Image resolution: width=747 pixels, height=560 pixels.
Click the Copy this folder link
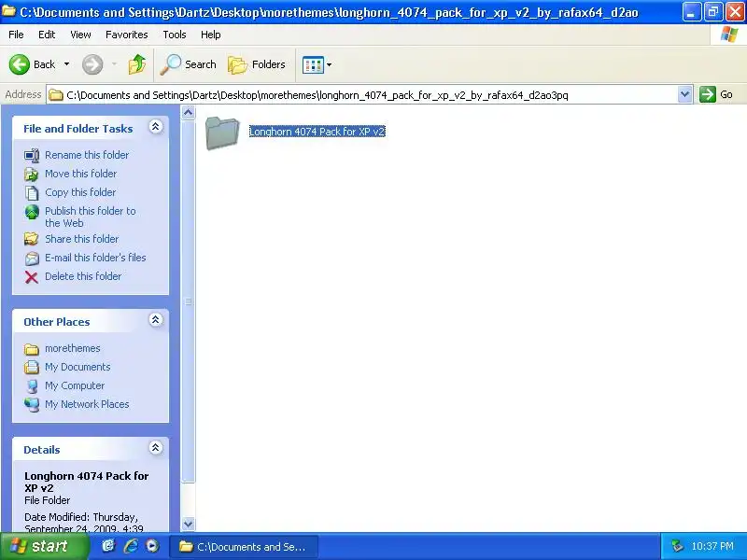[x=80, y=192]
